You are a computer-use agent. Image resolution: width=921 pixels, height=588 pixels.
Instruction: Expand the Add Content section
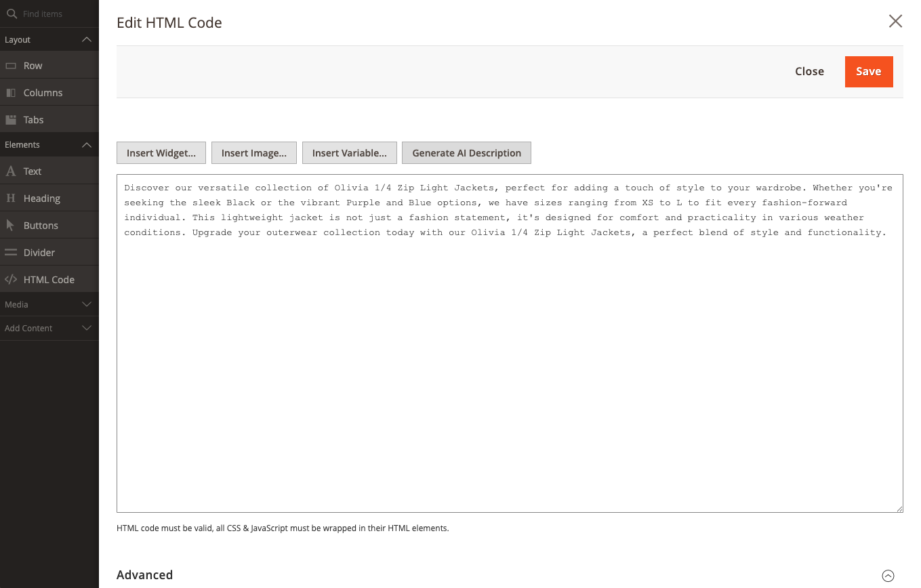click(86, 328)
